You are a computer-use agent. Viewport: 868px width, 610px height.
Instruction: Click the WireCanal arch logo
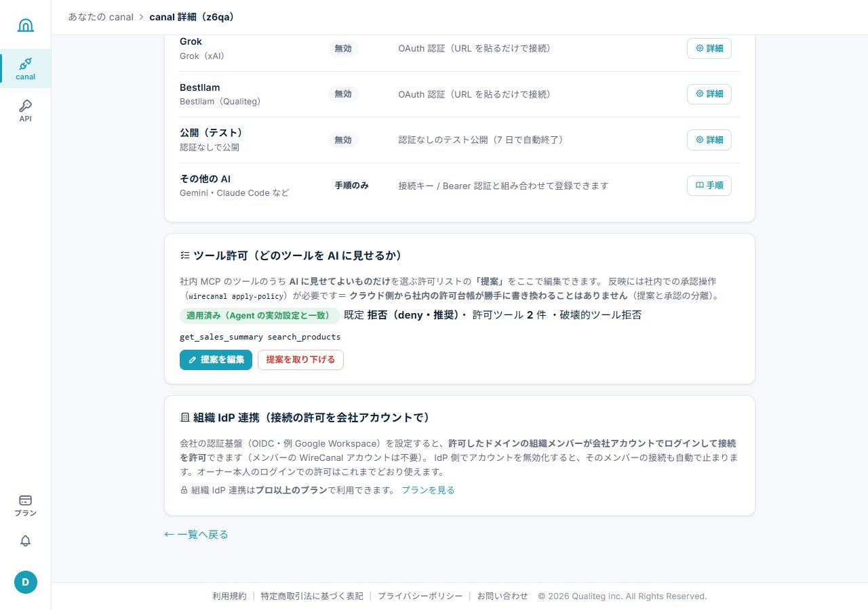coord(26,25)
